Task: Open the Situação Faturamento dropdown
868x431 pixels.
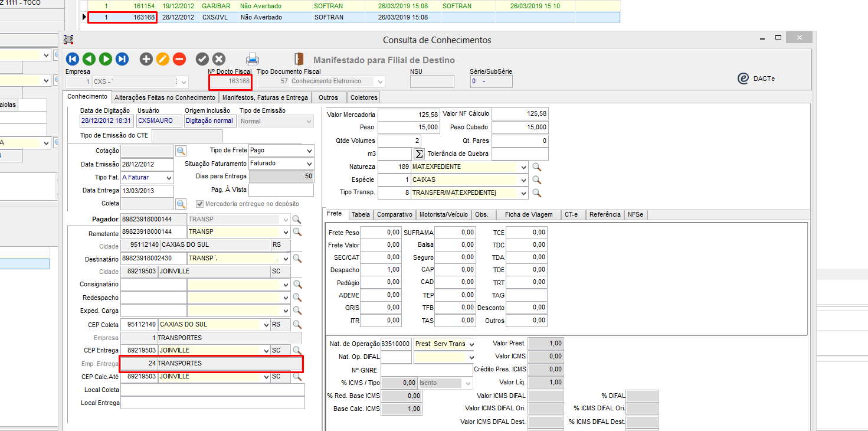Action: tap(310, 164)
